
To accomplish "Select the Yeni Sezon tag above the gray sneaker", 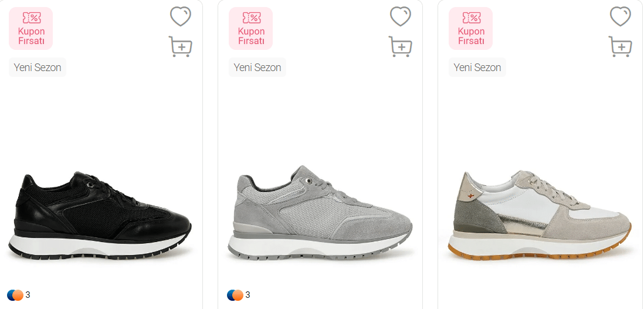I will point(257,68).
